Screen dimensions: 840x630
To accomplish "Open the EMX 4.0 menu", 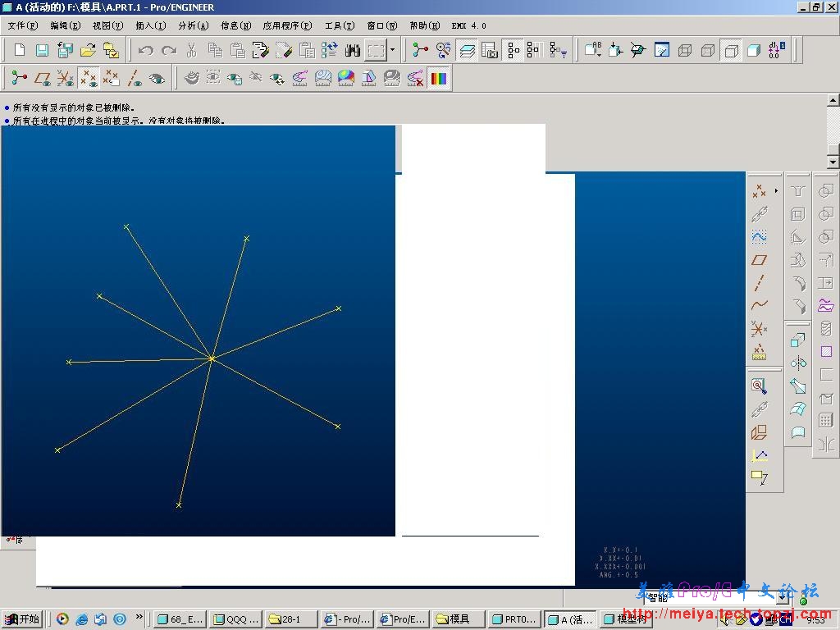I will 468,25.
